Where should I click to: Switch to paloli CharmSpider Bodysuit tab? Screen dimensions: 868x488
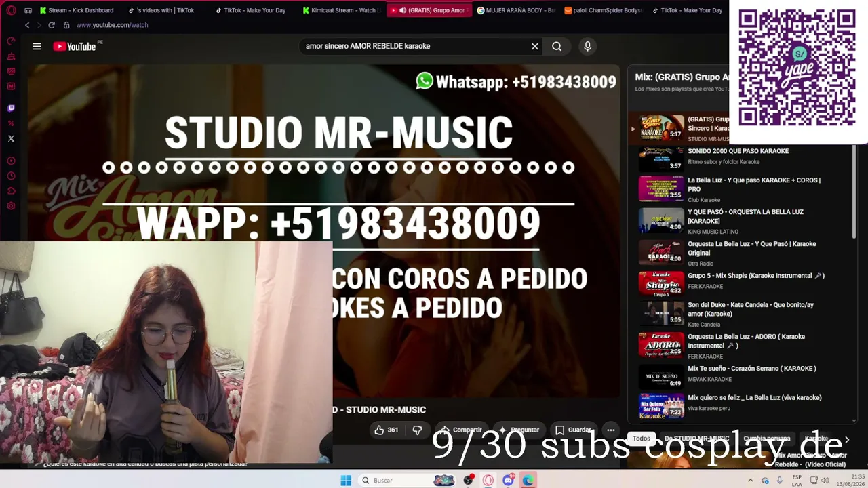pos(604,10)
